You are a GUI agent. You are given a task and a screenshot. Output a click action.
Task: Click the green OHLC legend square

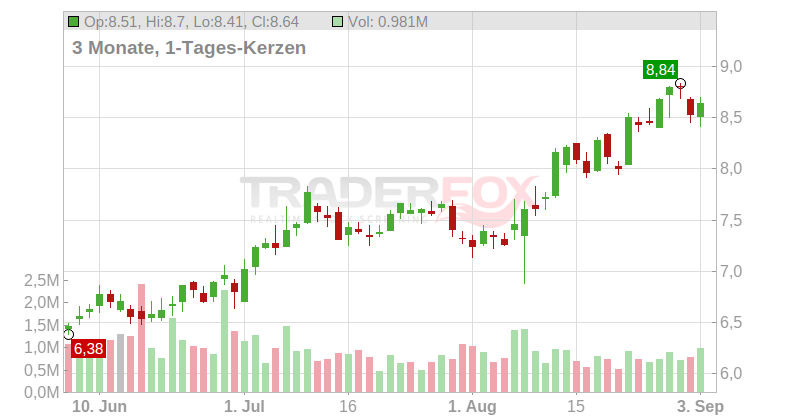click(73, 21)
